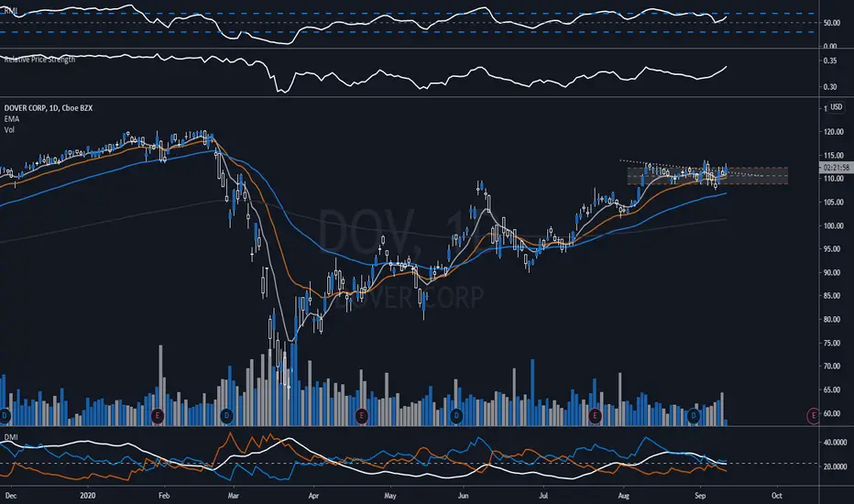854x504 pixels.
Task: Click the Vol indicator label
Action: pos(9,130)
